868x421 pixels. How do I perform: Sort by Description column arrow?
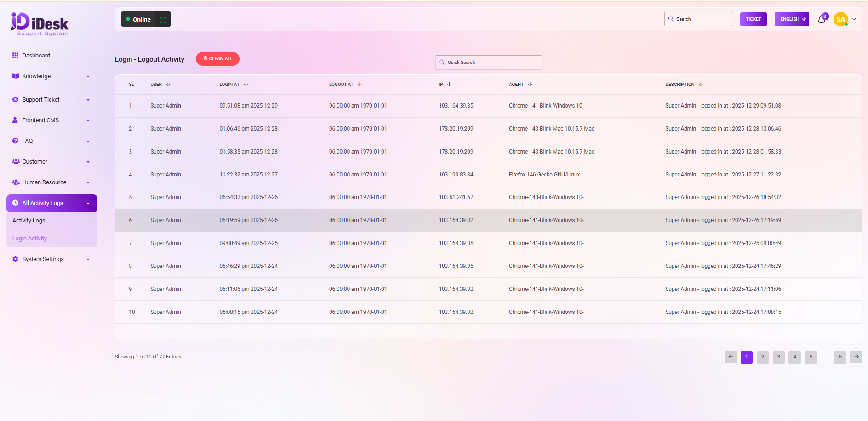coord(701,84)
